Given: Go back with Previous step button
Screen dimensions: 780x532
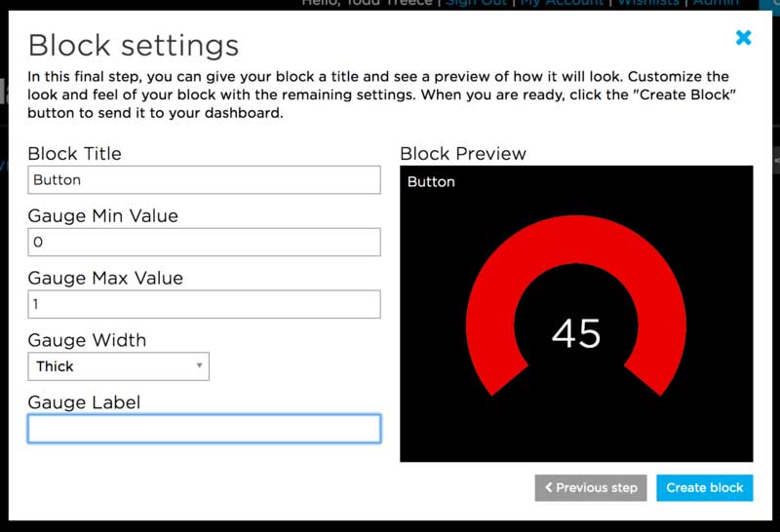Looking at the screenshot, I should (591, 487).
